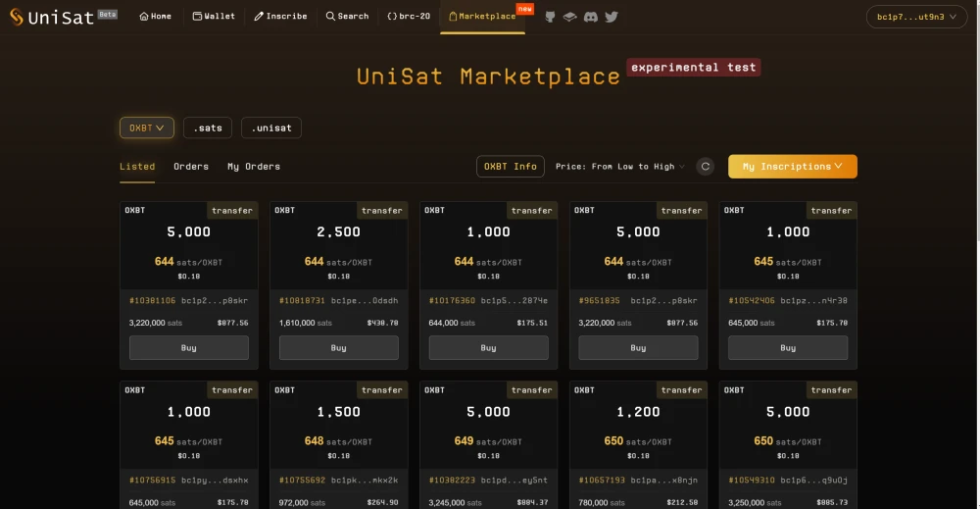Open the Marketplace navigation item

pyautogui.click(x=482, y=17)
